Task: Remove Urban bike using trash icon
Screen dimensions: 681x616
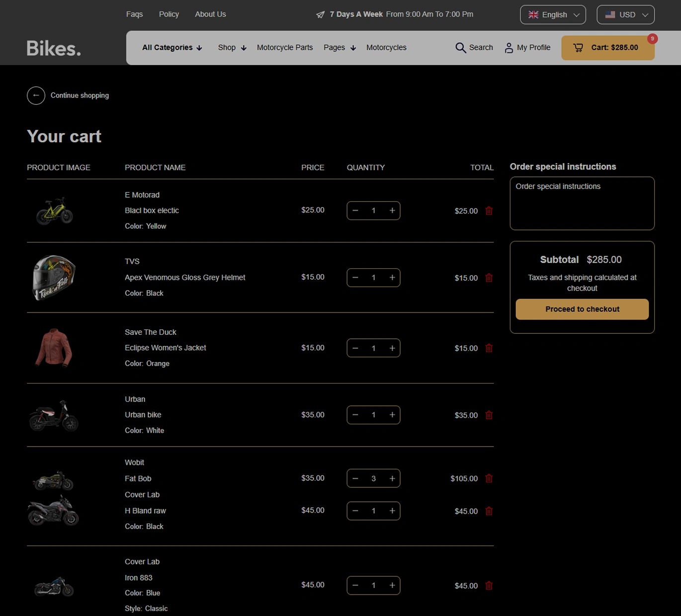Action: click(x=489, y=415)
